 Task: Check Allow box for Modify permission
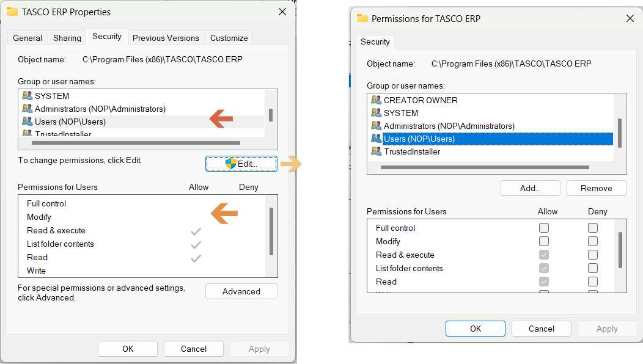(x=544, y=241)
